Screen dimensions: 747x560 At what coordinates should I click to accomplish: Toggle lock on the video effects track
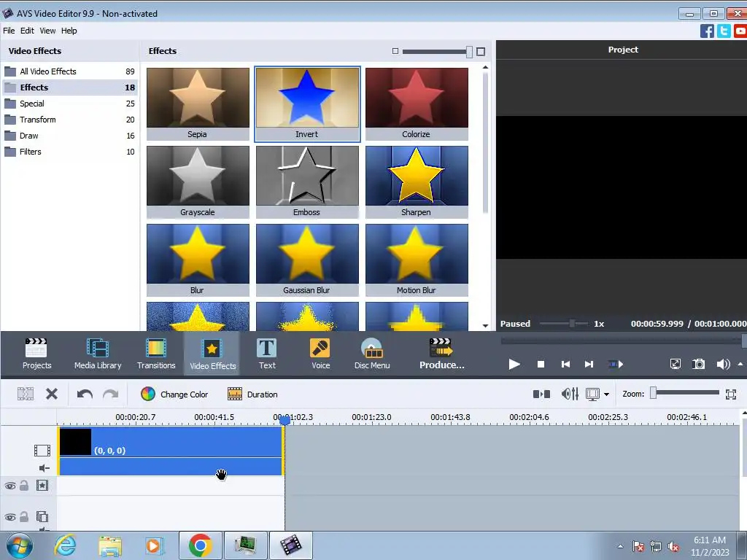click(24, 485)
